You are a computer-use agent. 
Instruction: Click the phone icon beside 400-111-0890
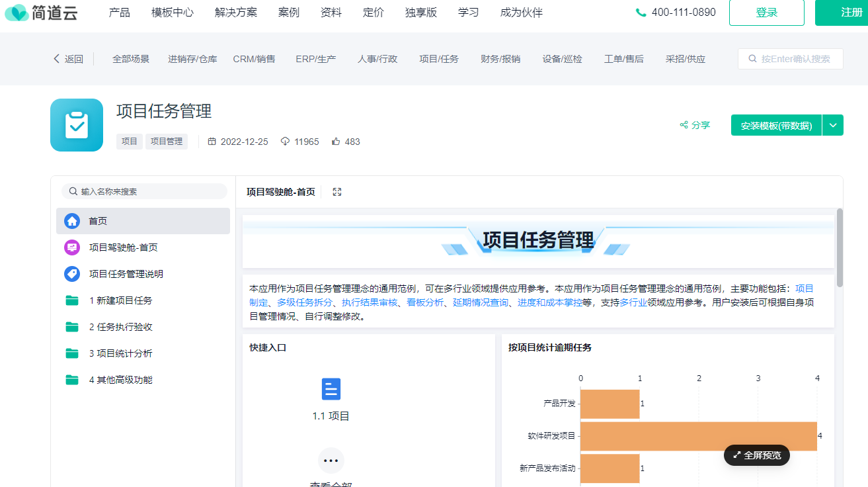click(x=641, y=13)
